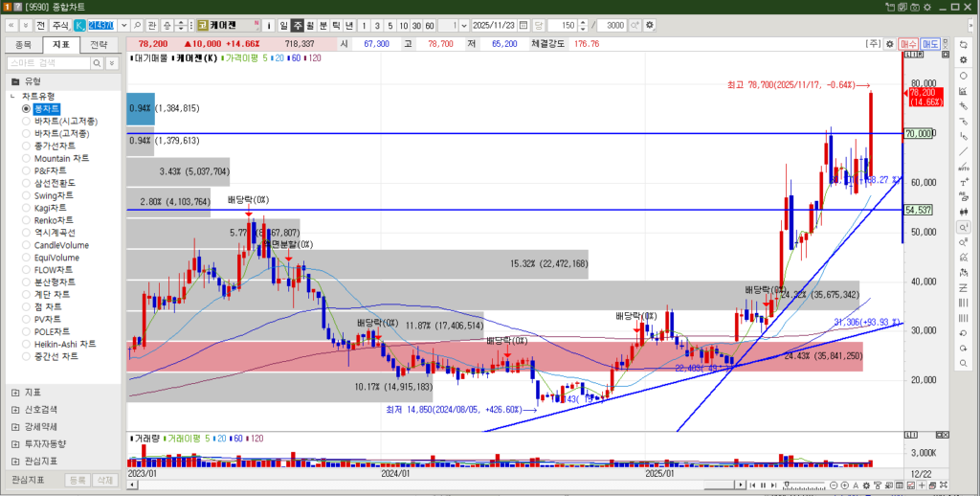Screen dimensions: 980x496
Task: Switch to the 종목 tab
Action: 24,44
